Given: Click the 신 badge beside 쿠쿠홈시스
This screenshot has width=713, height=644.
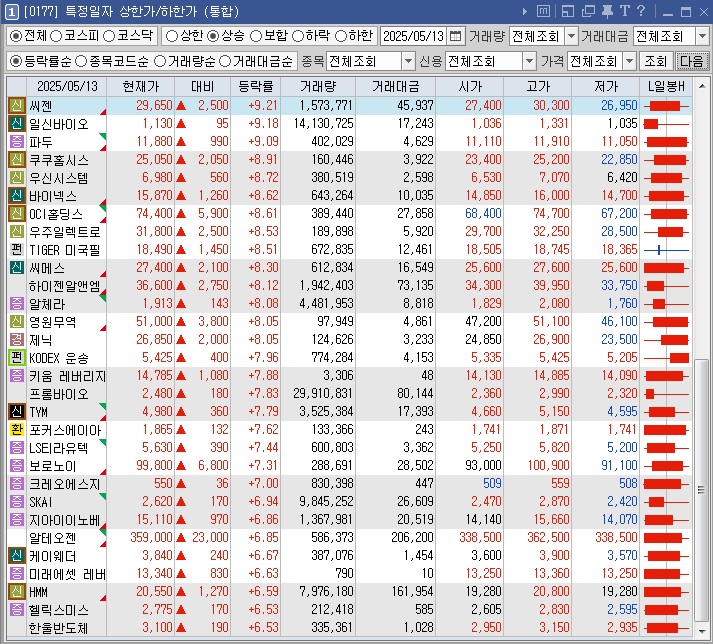Looking at the screenshot, I should point(16,160).
